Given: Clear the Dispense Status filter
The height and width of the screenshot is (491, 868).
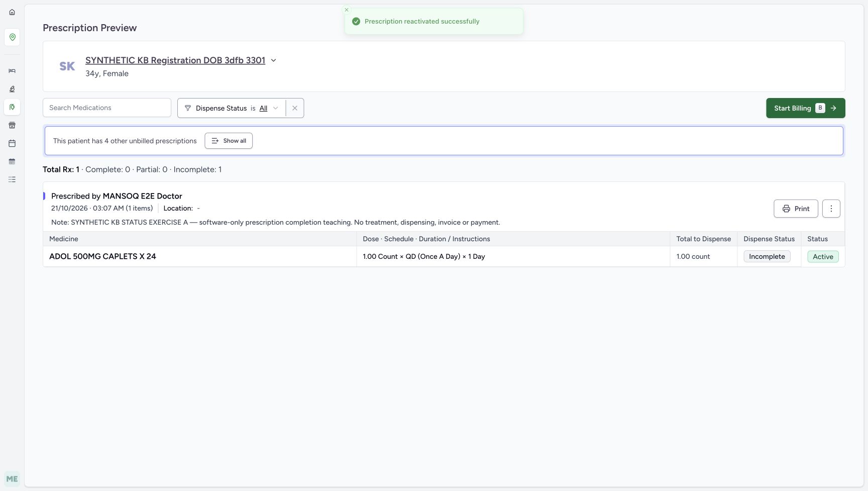Looking at the screenshot, I should [295, 108].
